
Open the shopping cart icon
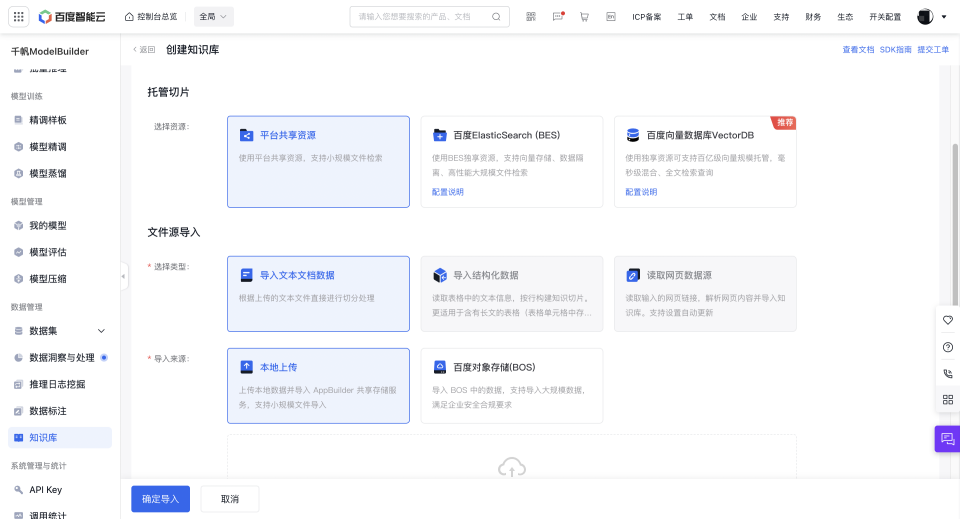coord(584,17)
